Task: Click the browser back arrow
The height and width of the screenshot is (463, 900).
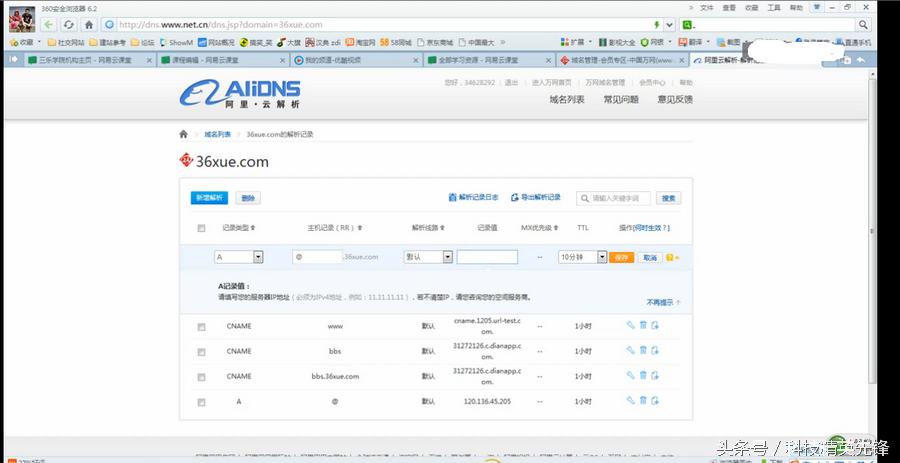Action: click(49, 25)
